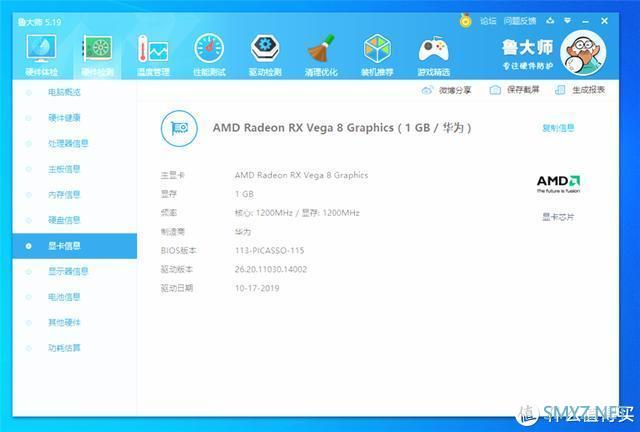Image resolution: width=640 pixels, height=432 pixels.
Task: Click 保存截屏 to save screenshot
Action: [x=514, y=90]
